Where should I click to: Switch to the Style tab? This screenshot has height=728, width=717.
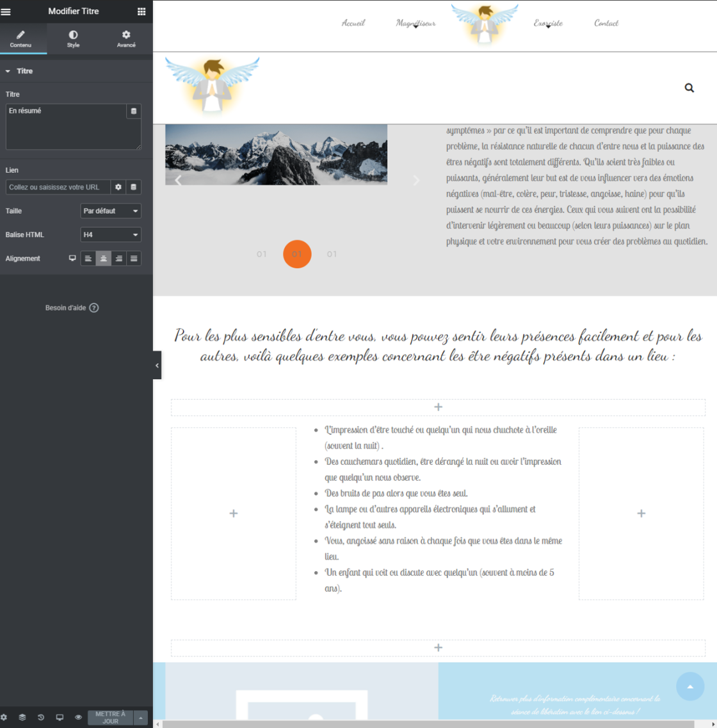(74, 39)
